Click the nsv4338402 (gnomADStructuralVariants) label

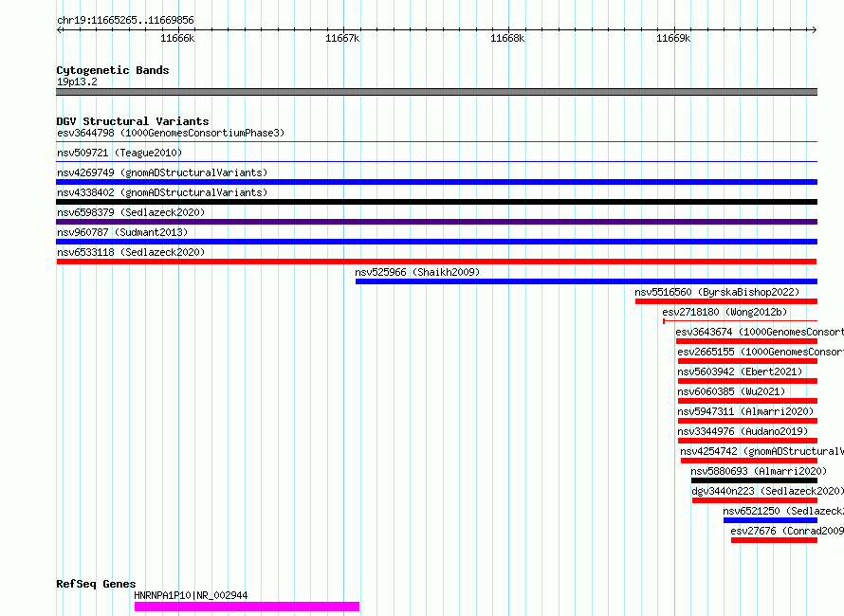[x=162, y=192]
